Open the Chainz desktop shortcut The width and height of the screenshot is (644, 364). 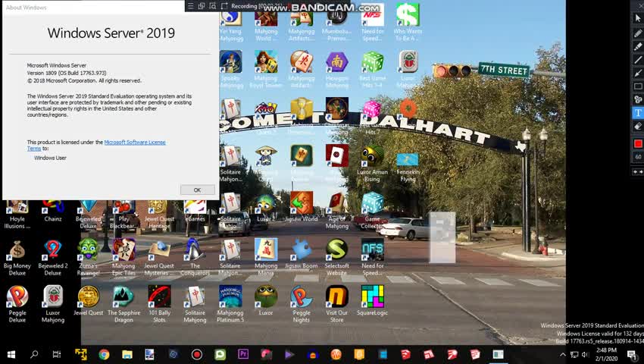click(52, 212)
